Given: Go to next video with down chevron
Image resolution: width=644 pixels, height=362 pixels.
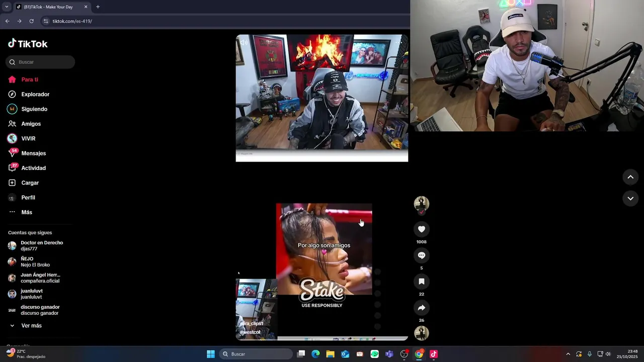Looking at the screenshot, I should 630,199.
